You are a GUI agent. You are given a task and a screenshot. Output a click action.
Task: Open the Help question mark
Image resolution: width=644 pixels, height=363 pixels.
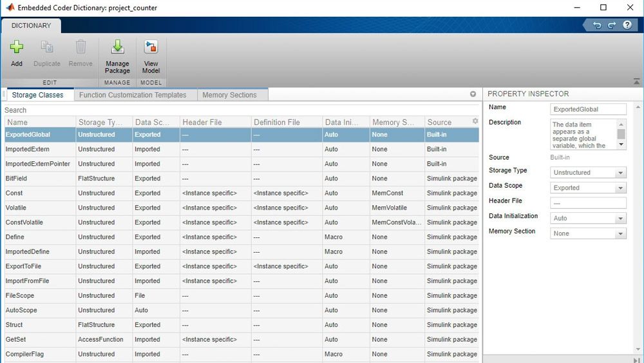626,25
